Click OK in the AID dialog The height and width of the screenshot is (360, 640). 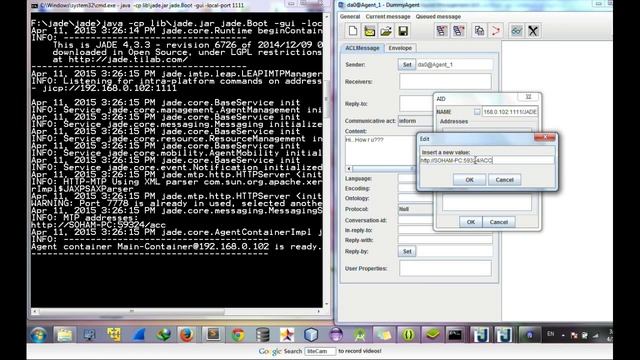click(471, 222)
